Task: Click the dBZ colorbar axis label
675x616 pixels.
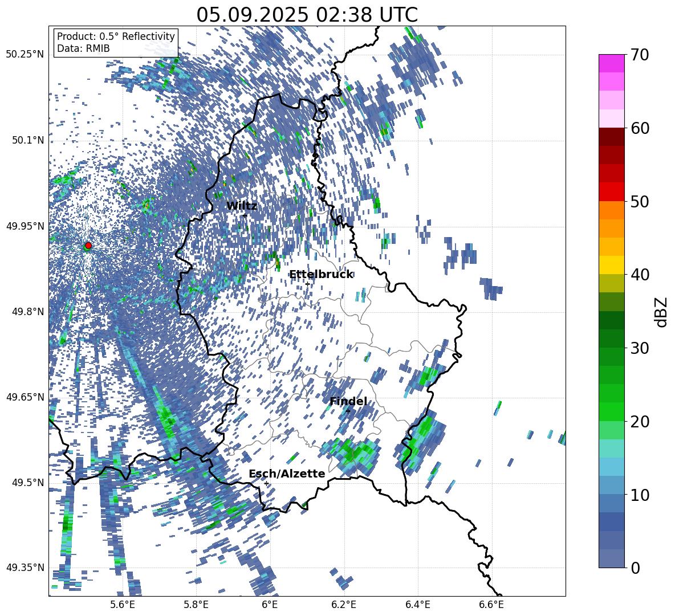Action: pyautogui.click(x=662, y=312)
